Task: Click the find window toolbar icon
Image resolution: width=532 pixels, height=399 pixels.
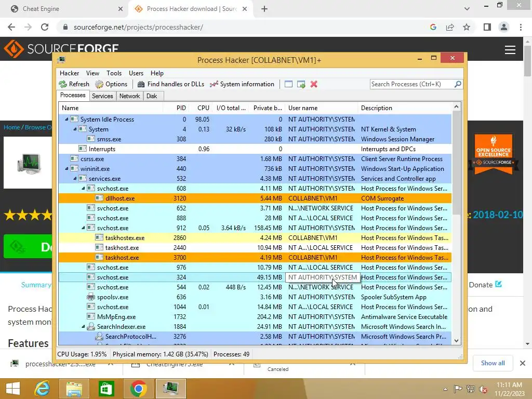Action: click(x=288, y=84)
